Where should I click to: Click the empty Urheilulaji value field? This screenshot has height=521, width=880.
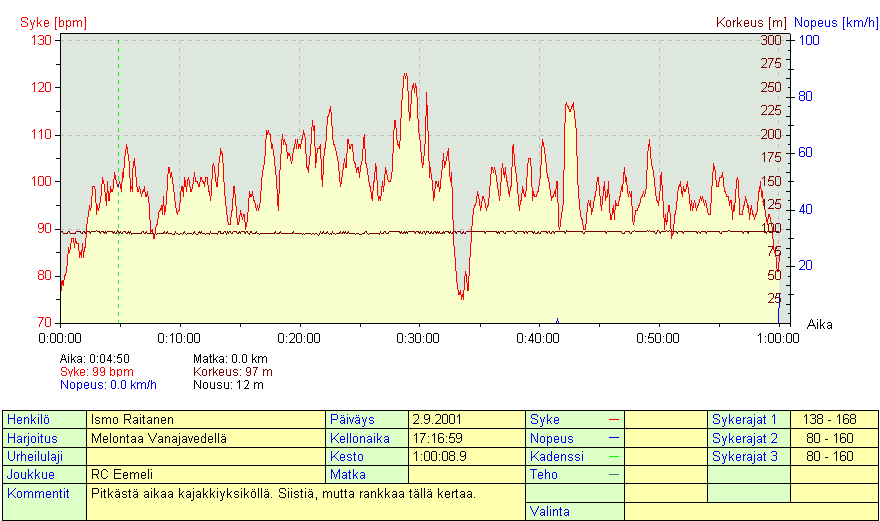pyautogui.click(x=207, y=456)
